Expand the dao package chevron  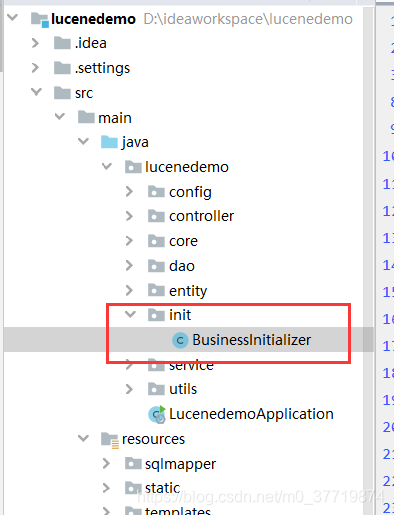pos(129,266)
